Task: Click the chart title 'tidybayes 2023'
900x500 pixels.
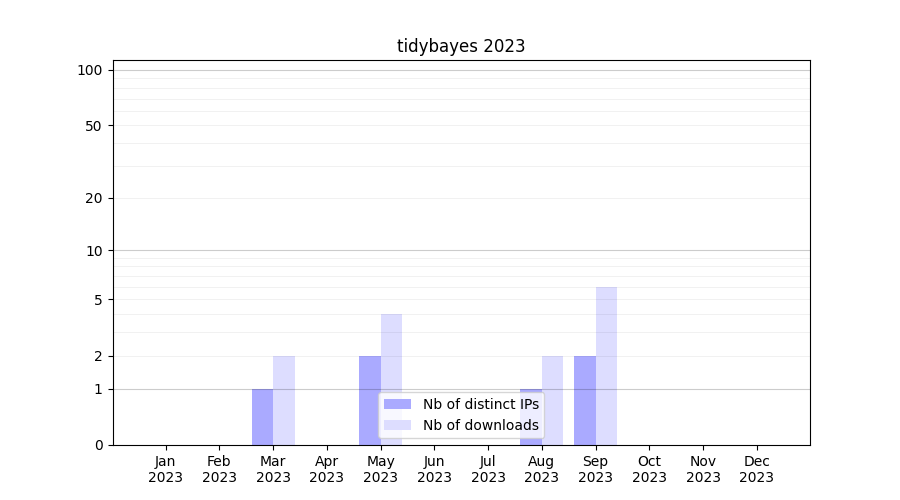Action: [461, 46]
